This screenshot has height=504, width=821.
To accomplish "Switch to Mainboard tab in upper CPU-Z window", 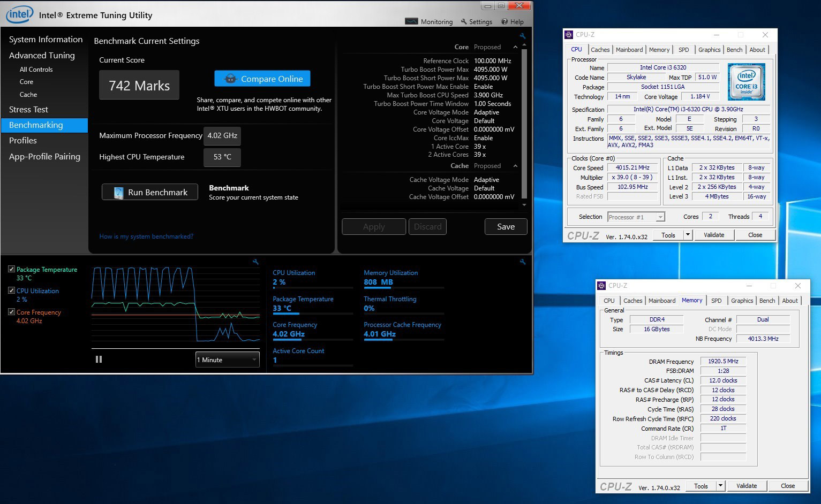I will pos(629,50).
